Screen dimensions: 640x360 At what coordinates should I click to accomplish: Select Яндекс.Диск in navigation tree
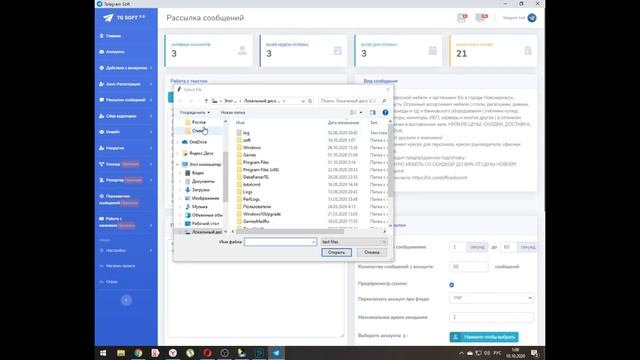click(x=201, y=153)
